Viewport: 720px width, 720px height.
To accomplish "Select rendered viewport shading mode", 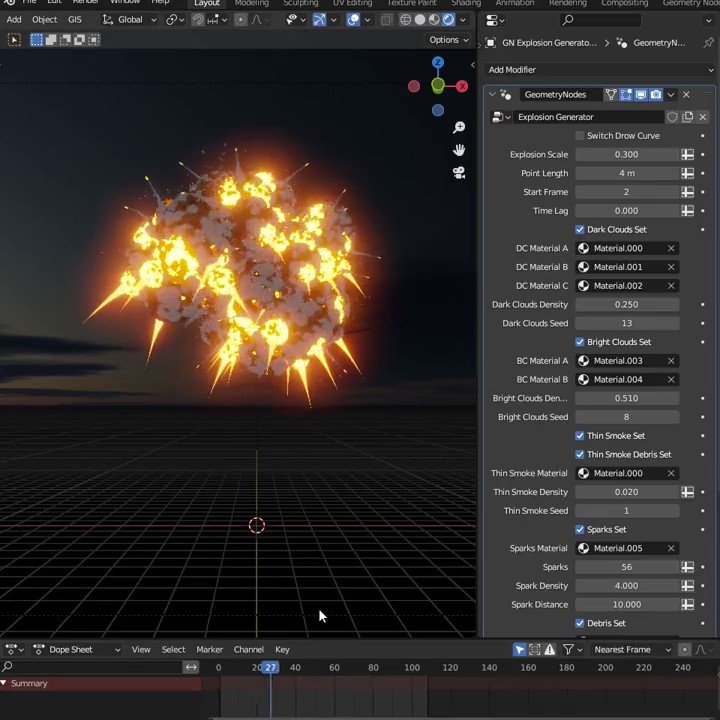I will pyautogui.click(x=449, y=20).
